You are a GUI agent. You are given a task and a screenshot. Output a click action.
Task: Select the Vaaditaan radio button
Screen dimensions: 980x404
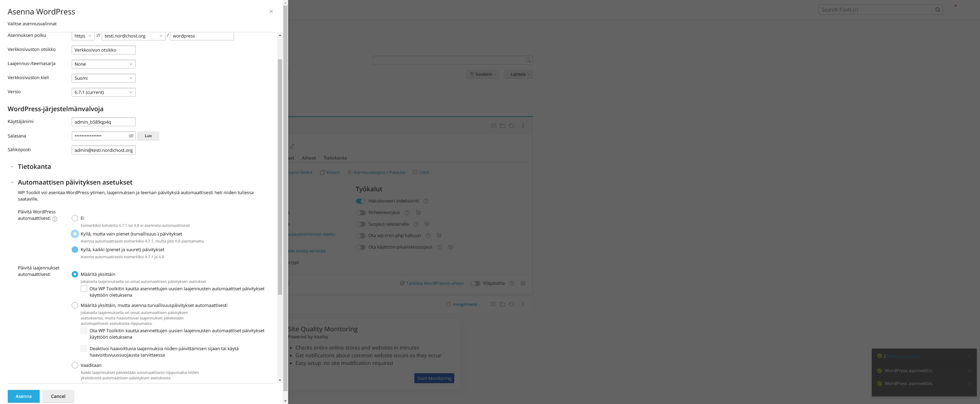pyautogui.click(x=75, y=365)
